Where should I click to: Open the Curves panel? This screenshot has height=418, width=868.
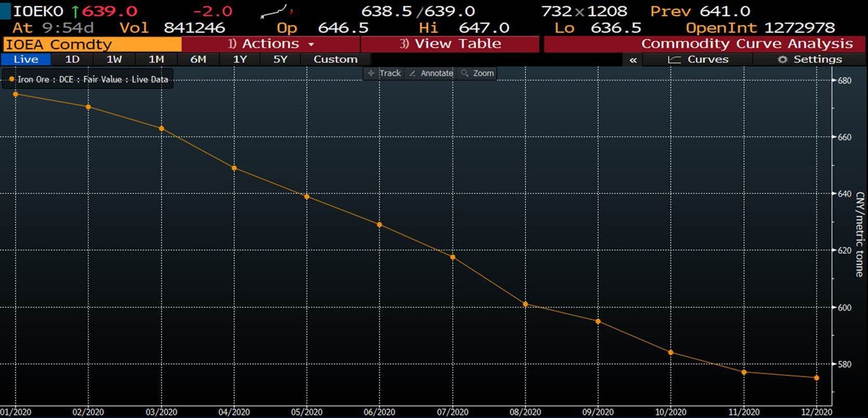698,59
